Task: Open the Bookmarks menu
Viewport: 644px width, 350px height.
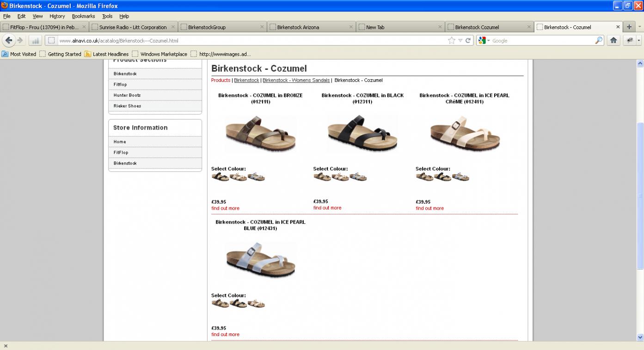Action: click(x=83, y=16)
